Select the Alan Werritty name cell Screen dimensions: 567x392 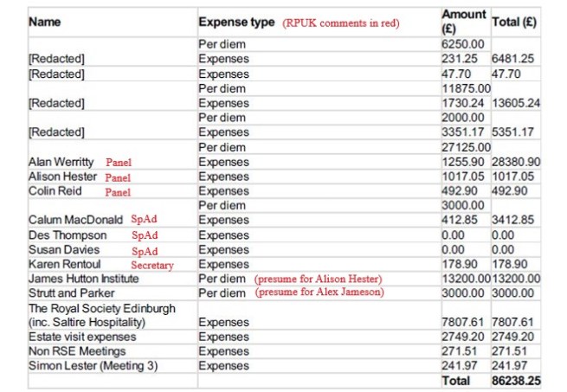63,162
